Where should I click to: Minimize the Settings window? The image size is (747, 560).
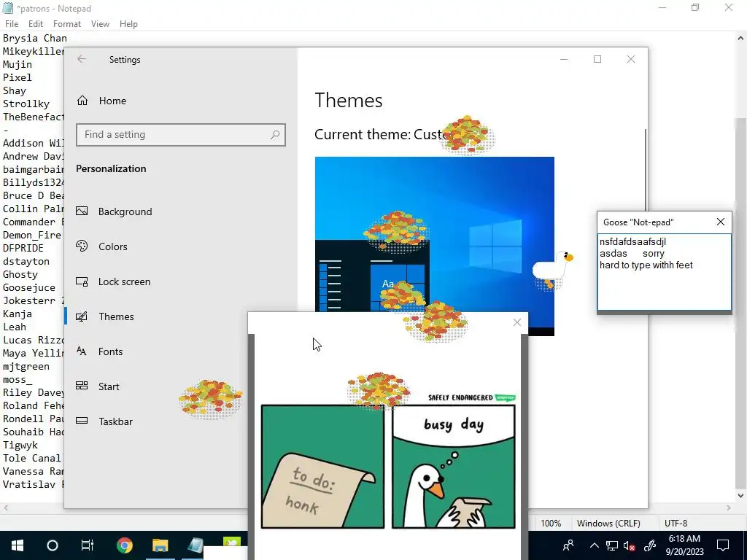coord(564,59)
